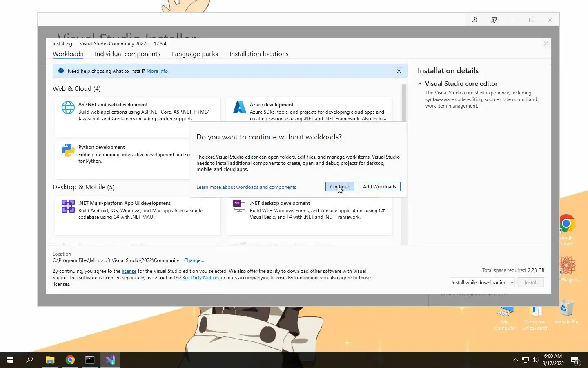Open Google Chrome from the taskbar
The height and width of the screenshot is (368, 588).
[x=70, y=360]
